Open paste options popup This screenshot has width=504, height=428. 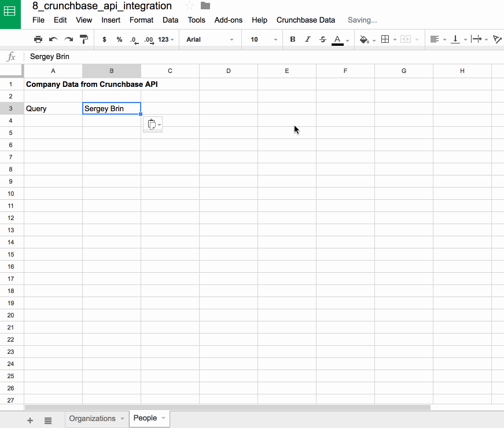[x=153, y=124]
